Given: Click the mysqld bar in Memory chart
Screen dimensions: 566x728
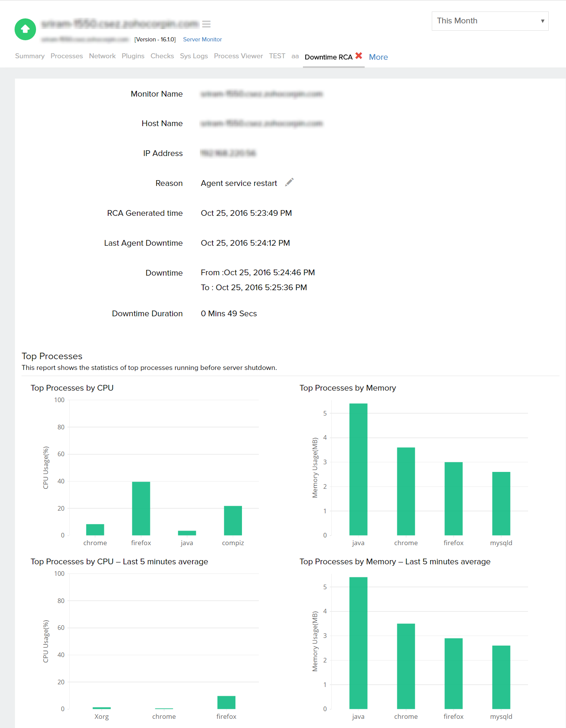Looking at the screenshot, I should click(501, 503).
